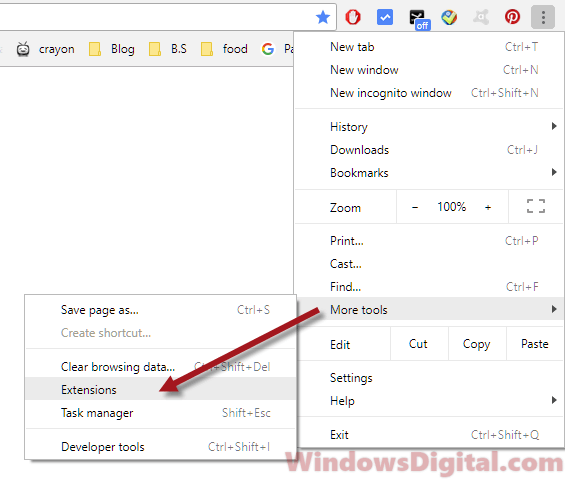Open the crayon bookmark
Viewport: 565px width, 480px height.
click(x=46, y=49)
